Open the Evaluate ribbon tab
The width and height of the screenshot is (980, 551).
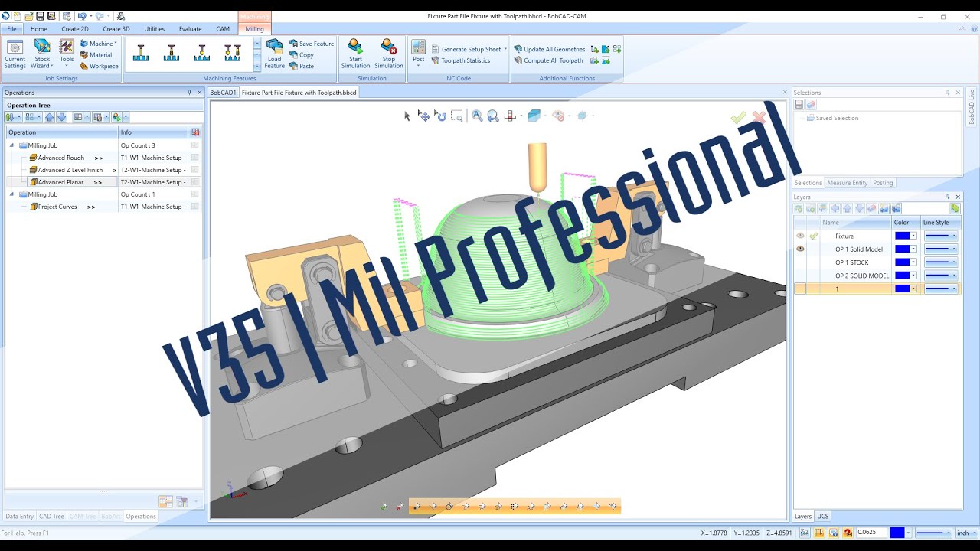[190, 29]
